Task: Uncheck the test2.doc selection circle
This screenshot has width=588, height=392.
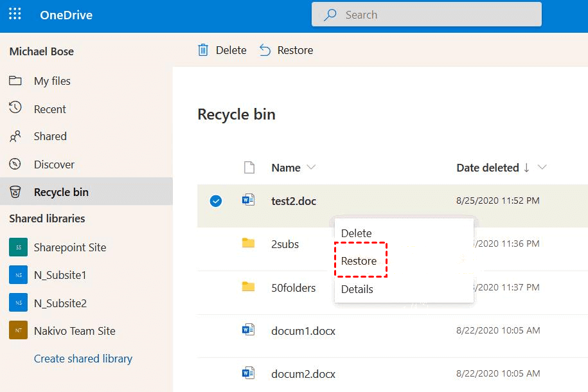Action: pyautogui.click(x=216, y=201)
